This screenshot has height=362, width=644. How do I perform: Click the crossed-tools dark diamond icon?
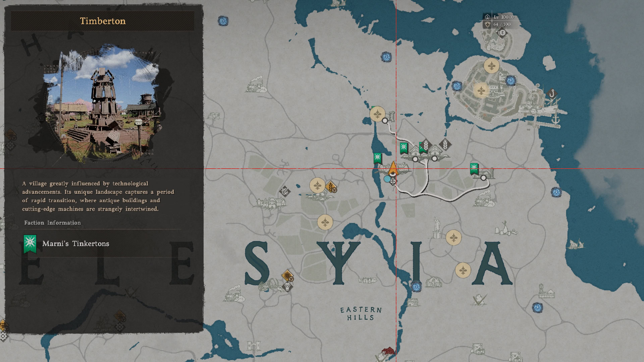[x=285, y=191]
